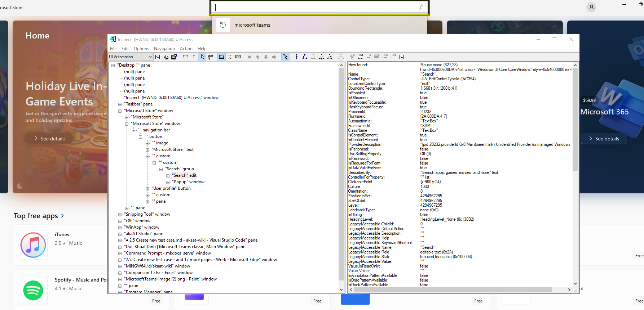Image resolution: width=644 pixels, height=310 pixels.
Task: Toggle Show Information Tooltip icon
Action: coord(238,57)
